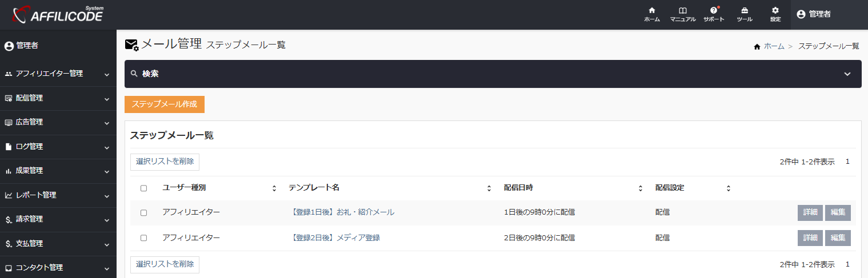Open 【登録1日後】お礼・紹介メール template link
The image size is (868, 278).
pyautogui.click(x=342, y=212)
